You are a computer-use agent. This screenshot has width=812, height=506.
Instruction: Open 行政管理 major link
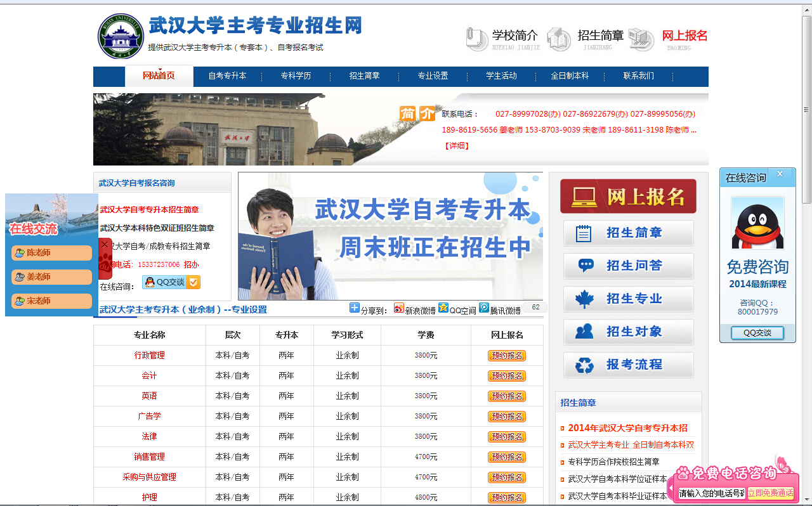point(150,356)
